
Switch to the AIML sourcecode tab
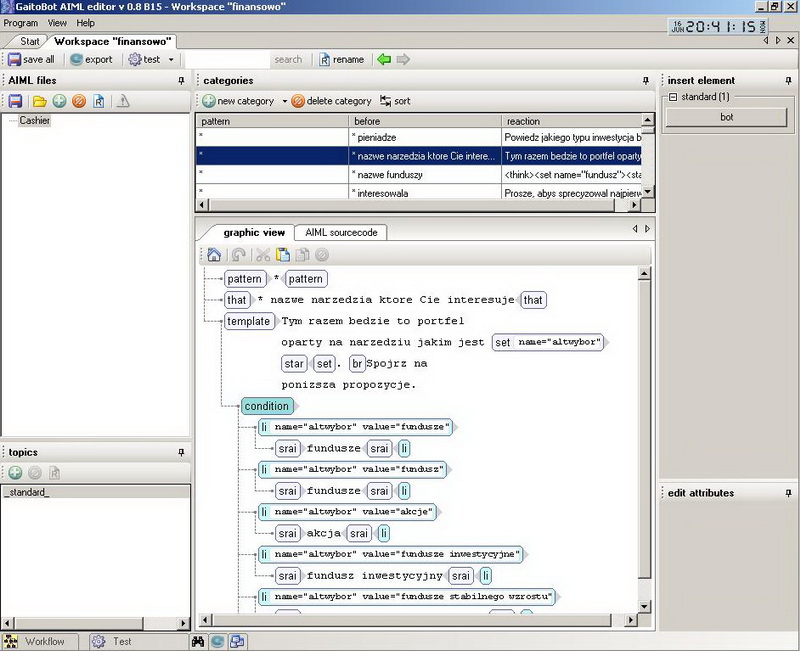[x=341, y=233]
